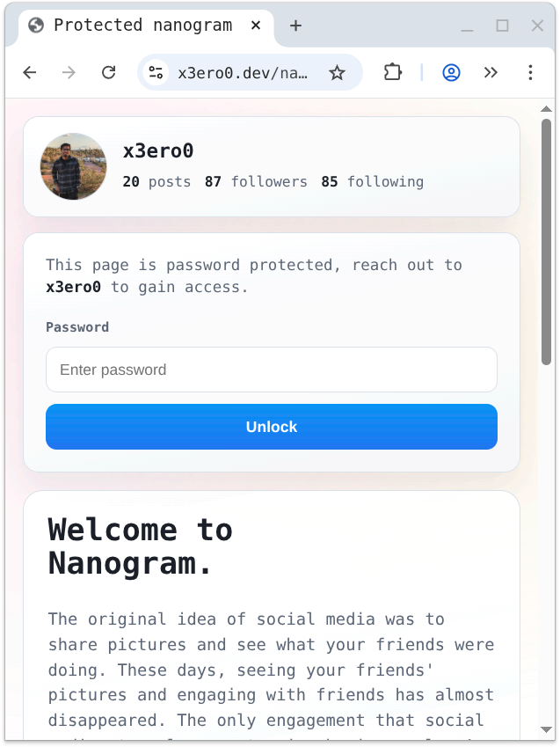This screenshot has width=560, height=747.
Task: Click the 87 followers count
Action: [x=256, y=182]
